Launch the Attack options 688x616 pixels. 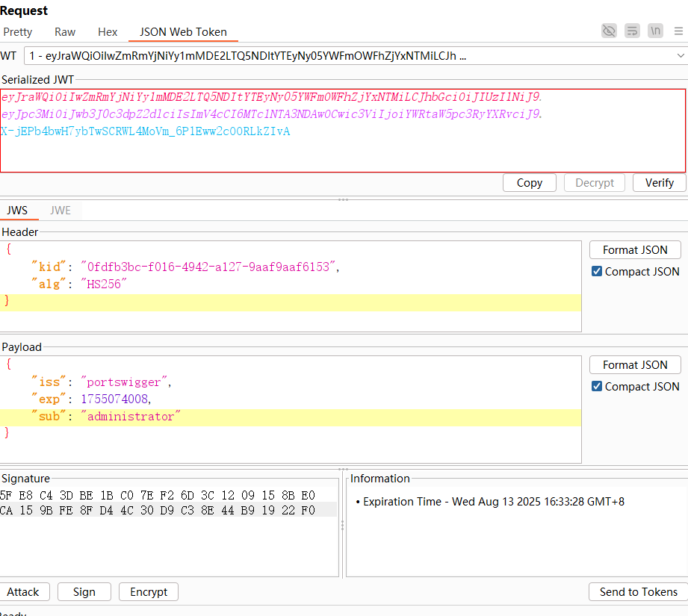click(x=23, y=592)
